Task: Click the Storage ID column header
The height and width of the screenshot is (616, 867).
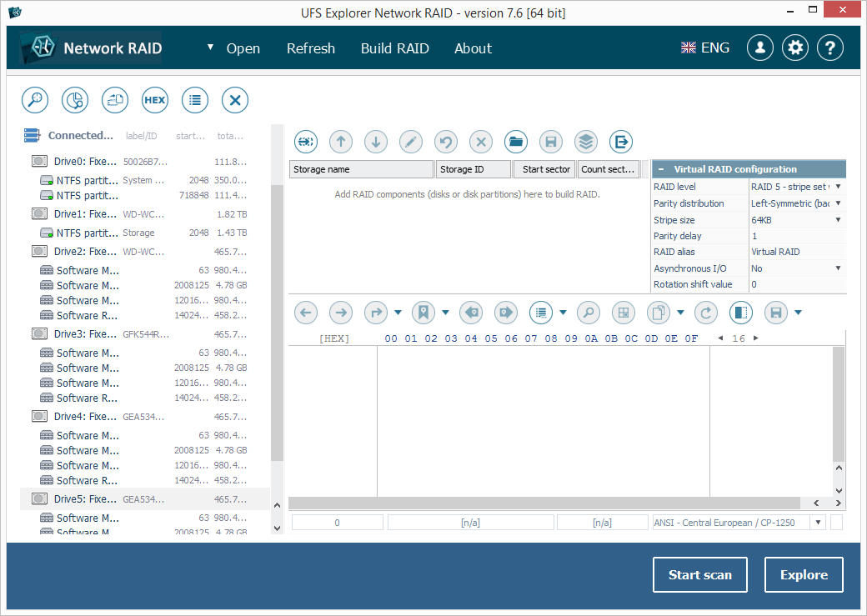Action: pos(474,169)
